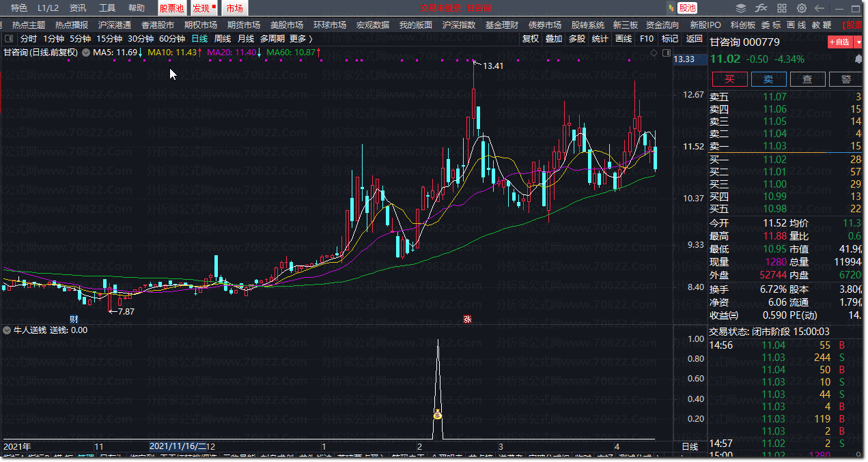Screen dimensions: 868x462
Task: Click the F10 company info button
Action: pos(646,39)
